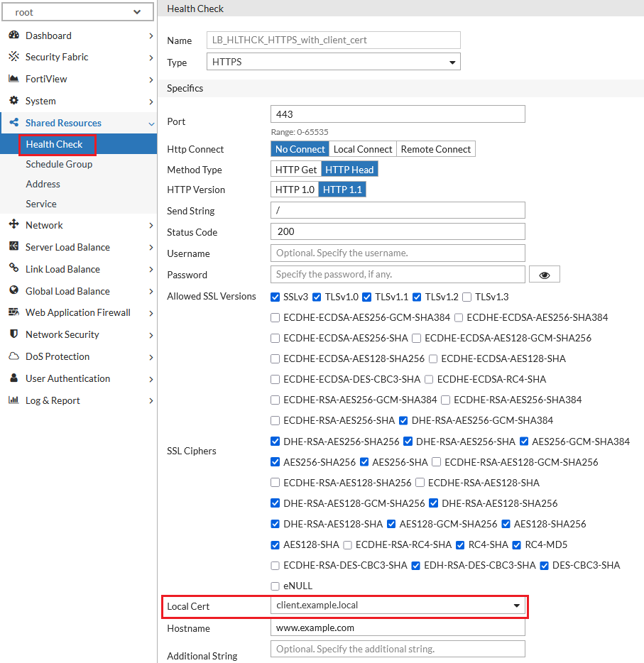Screen dimensions: 644x663
Task: Select HTTP Head method
Action: coord(350,170)
